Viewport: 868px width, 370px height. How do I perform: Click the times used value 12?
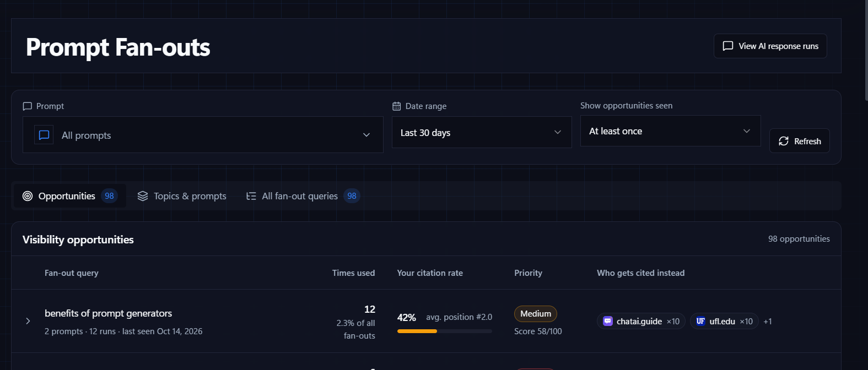tap(370, 309)
